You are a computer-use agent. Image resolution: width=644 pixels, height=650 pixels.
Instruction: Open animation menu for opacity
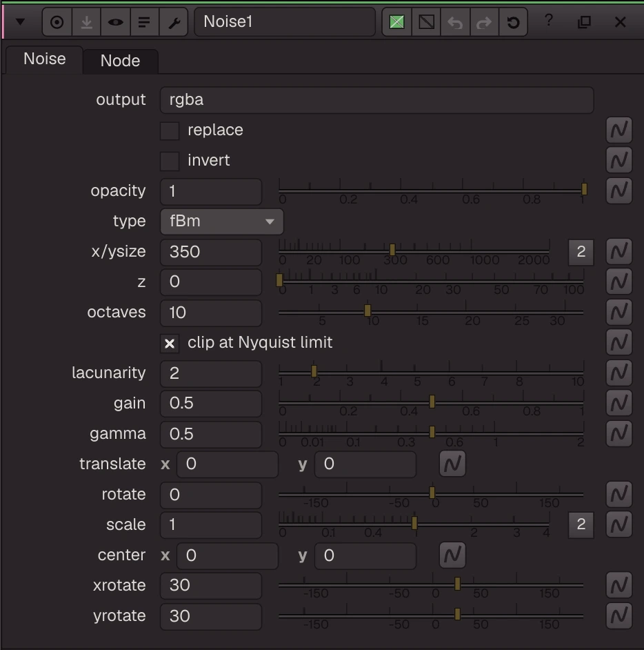click(x=619, y=191)
